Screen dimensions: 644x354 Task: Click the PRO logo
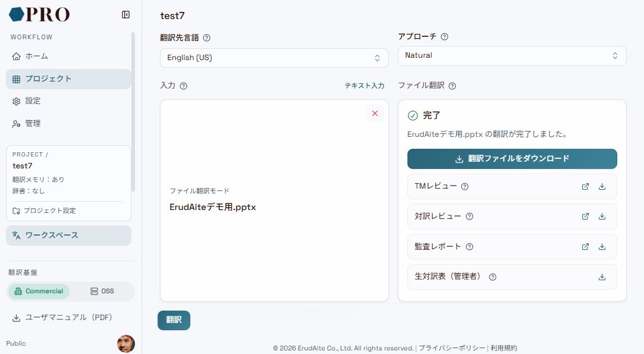click(39, 14)
